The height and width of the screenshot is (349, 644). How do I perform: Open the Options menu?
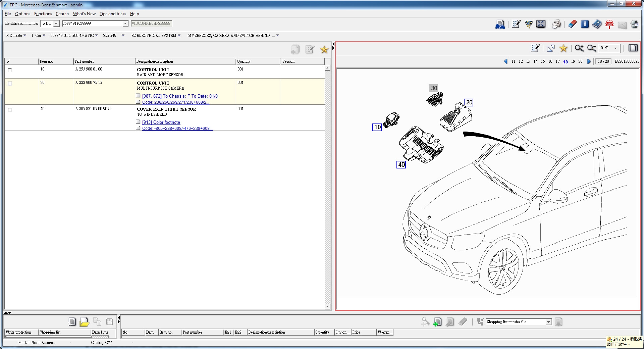pyautogui.click(x=22, y=14)
